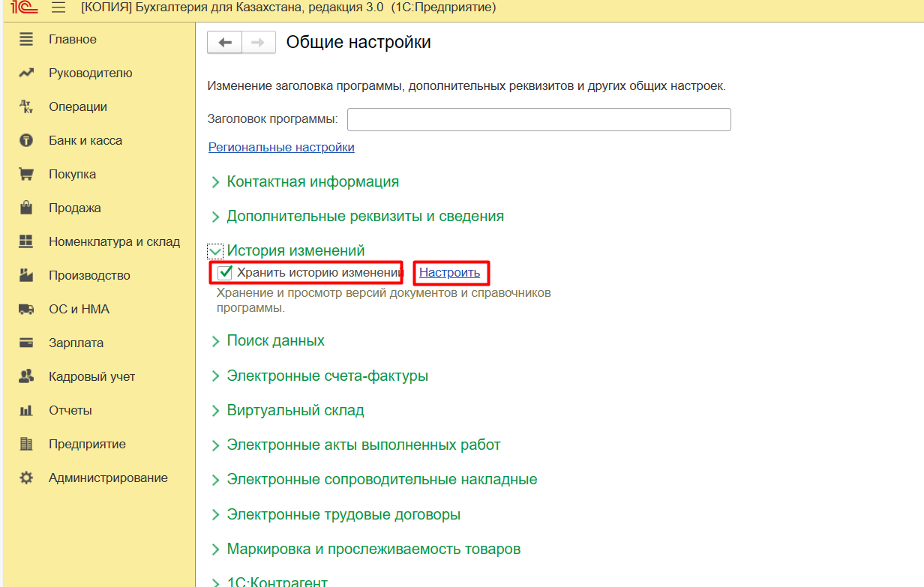This screenshot has width=924, height=587.
Task: Click the Кадровый учет people icon
Action: click(x=26, y=376)
